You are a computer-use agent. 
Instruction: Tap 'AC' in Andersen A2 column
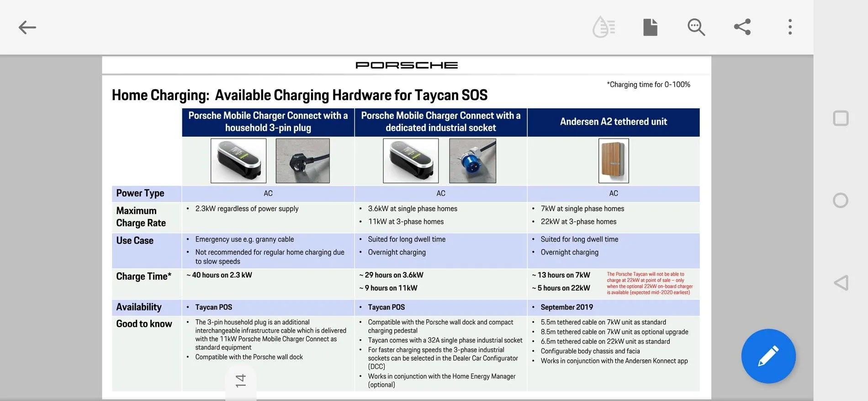[x=614, y=193]
